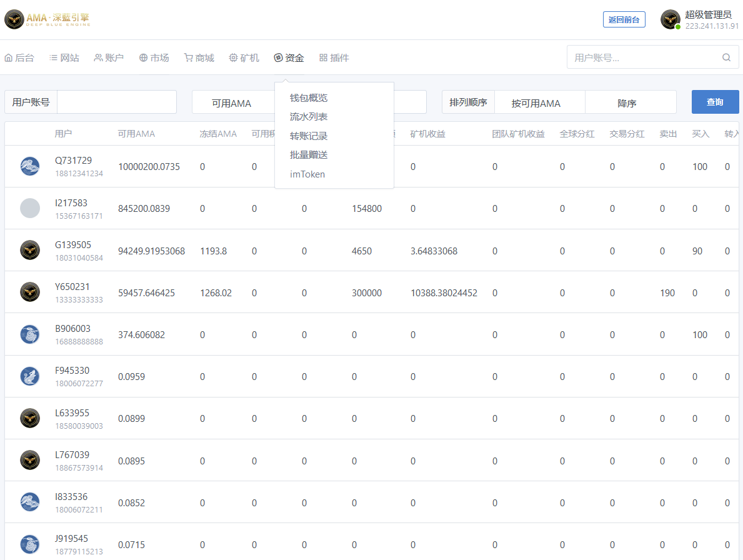Expand the 按可用AMA sort field dropdown

[x=539, y=102]
